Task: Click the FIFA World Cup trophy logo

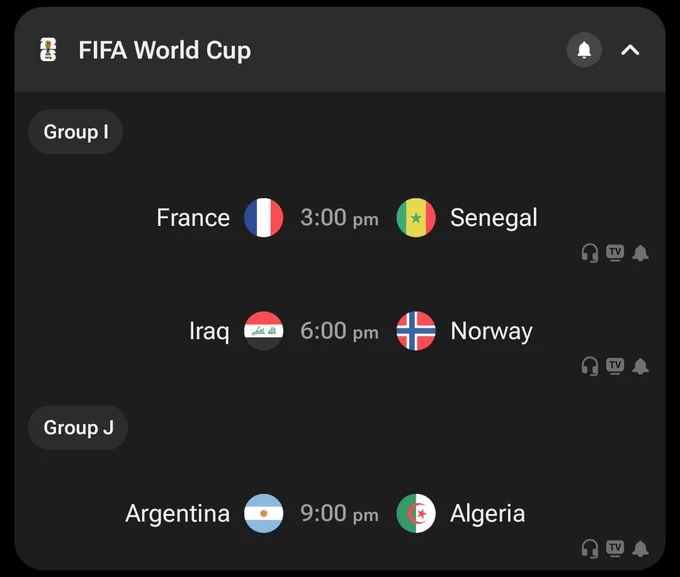Action: [48, 50]
